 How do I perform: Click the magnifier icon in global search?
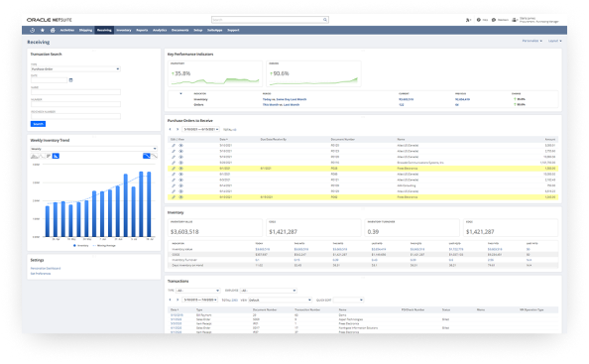325,20
